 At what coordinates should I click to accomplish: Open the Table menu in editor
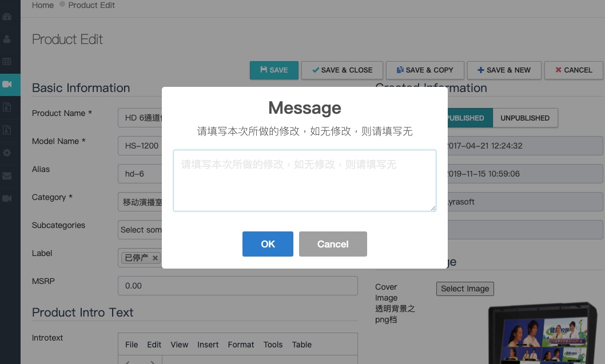click(x=301, y=345)
